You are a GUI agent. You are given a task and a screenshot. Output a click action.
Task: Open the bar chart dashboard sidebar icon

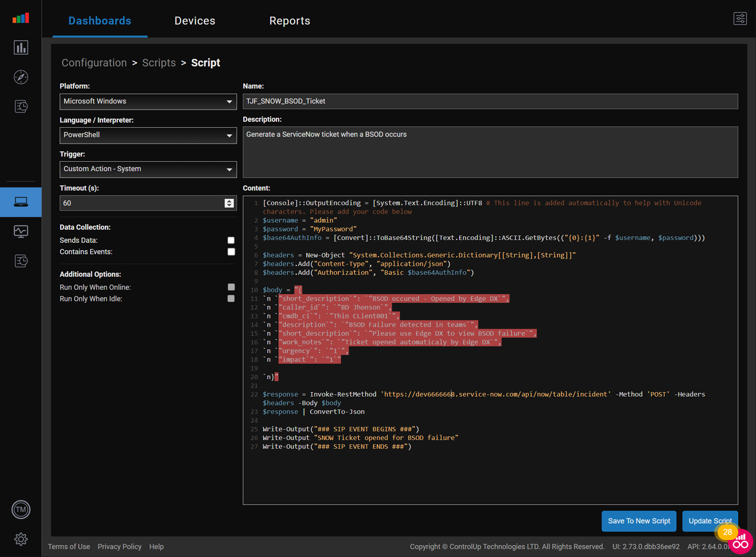click(21, 47)
